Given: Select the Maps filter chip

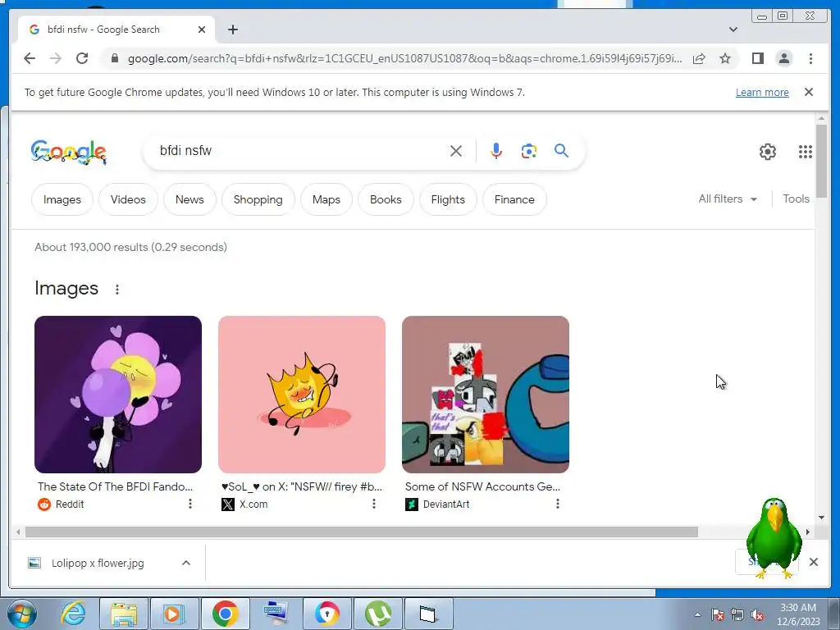Looking at the screenshot, I should [x=326, y=199].
